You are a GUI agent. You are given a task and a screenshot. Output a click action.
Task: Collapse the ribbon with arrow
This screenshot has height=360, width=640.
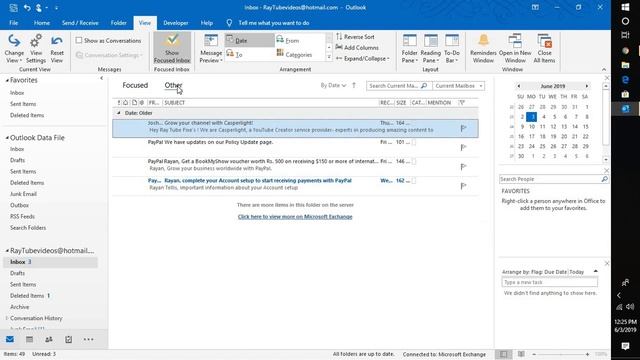604,69
